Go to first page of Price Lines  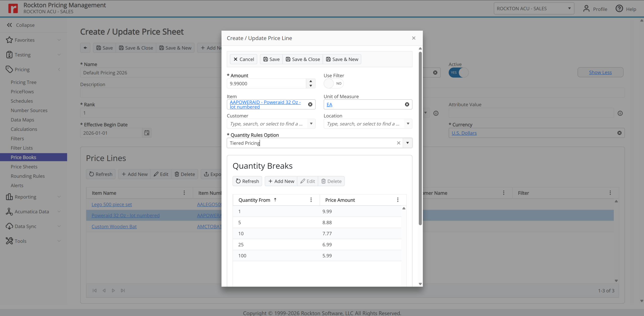(x=95, y=290)
